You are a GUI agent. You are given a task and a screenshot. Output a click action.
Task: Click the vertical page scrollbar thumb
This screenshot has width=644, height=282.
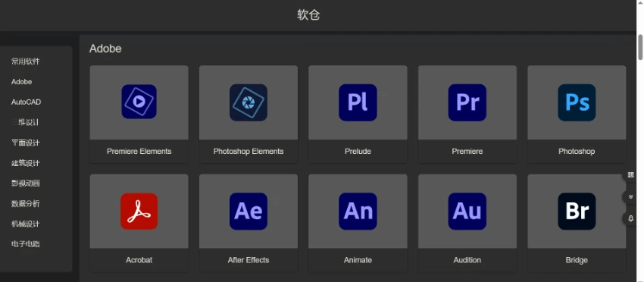pos(640,48)
